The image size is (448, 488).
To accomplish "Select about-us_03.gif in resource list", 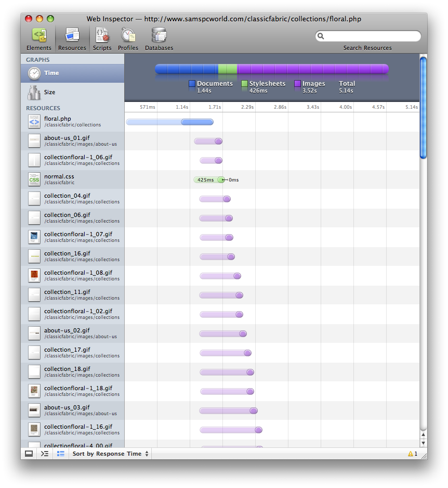I will click(x=72, y=410).
